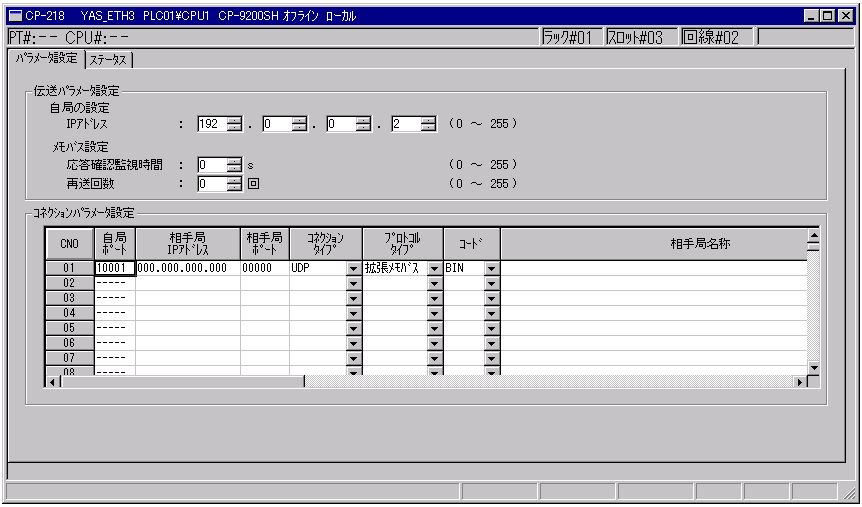The width and height of the screenshot is (862, 507).
Task: Select row header 03 in connection table
Action: click(x=69, y=298)
